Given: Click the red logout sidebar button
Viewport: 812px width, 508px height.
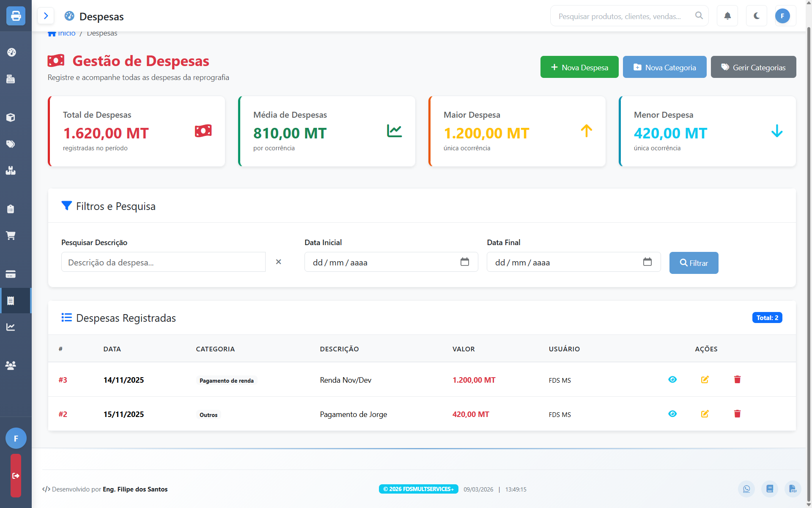Looking at the screenshot, I should [x=16, y=475].
